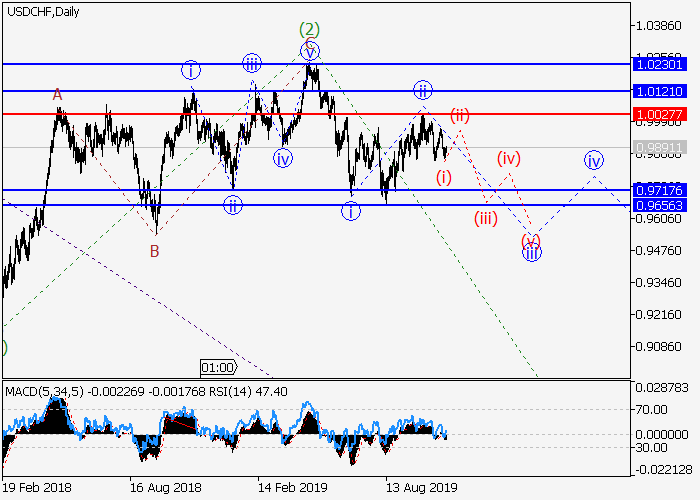Screen dimensions: 700x500
Task: Select the 1.02301 blue price level tag
Action: [659, 64]
